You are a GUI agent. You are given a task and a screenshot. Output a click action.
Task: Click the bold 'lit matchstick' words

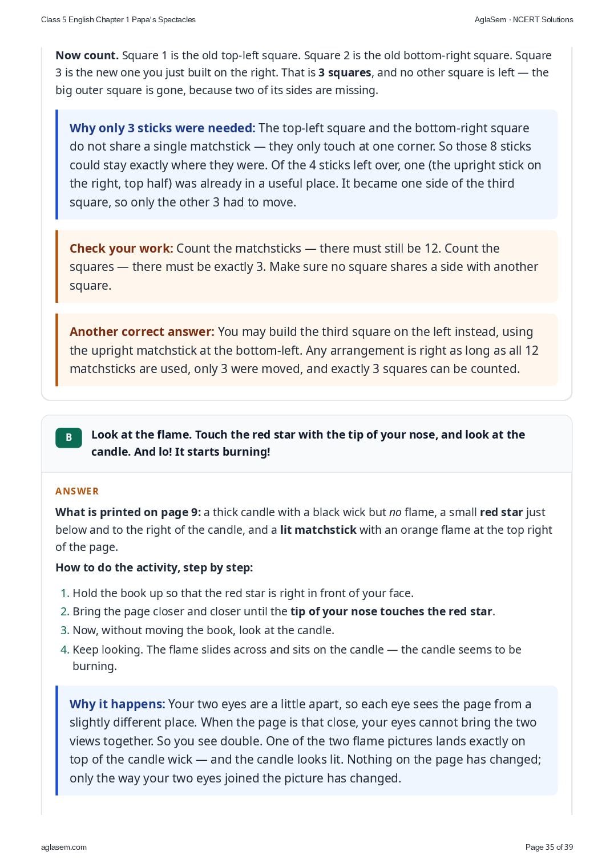318,530
